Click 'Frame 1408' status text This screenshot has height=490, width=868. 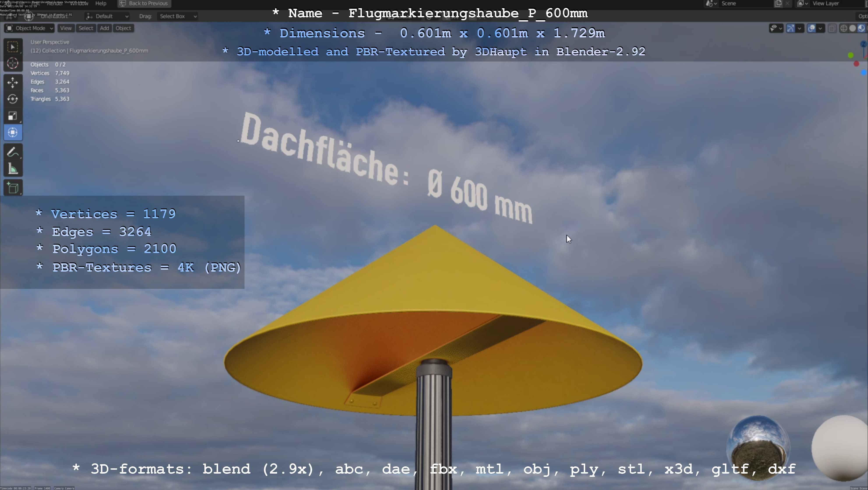pyautogui.click(x=42, y=488)
